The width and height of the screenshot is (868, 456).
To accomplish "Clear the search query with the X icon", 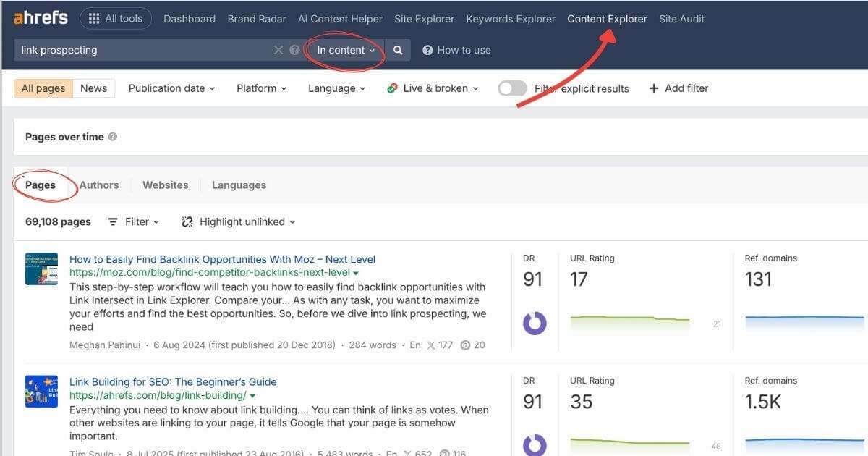I will (278, 50).
